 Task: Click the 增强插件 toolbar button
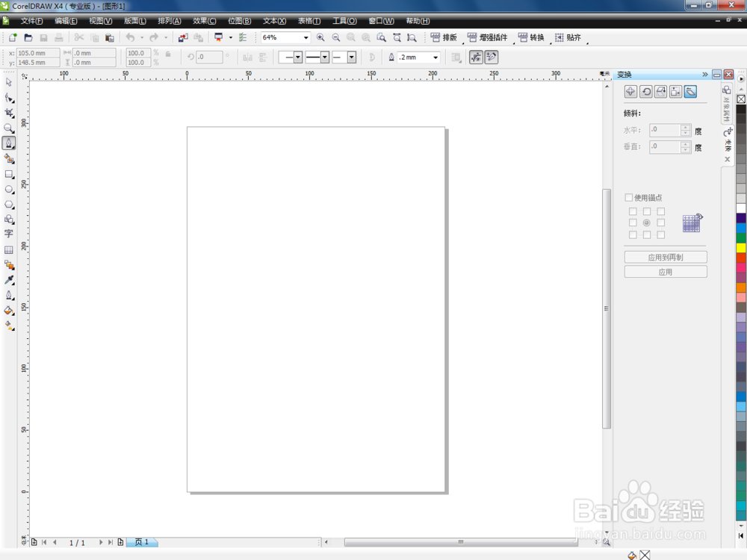tap(488, 37)
